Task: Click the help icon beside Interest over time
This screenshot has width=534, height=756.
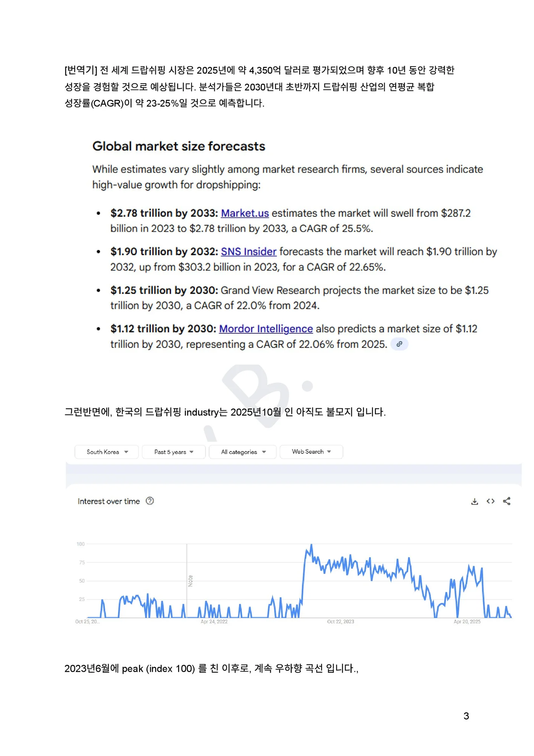Action: (x=150, y=501)
